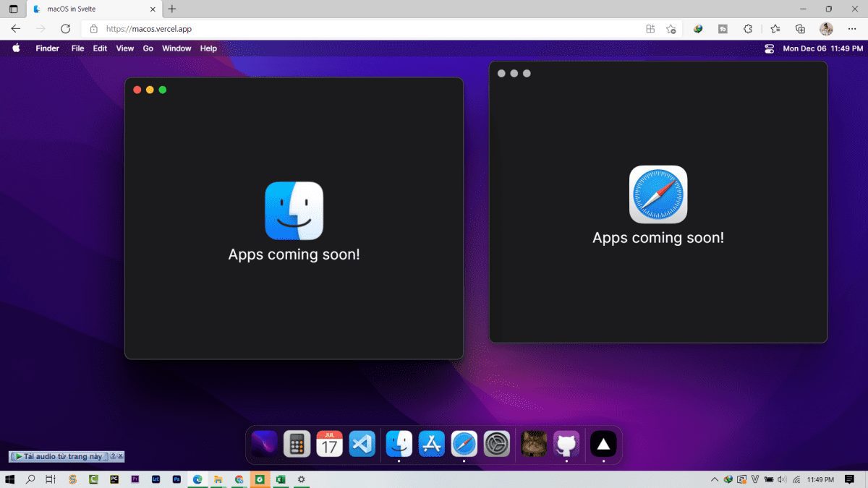Click the Safari compass icon in the dock
Viewport: 868px width, 488px height.
(x=464, y=444)
